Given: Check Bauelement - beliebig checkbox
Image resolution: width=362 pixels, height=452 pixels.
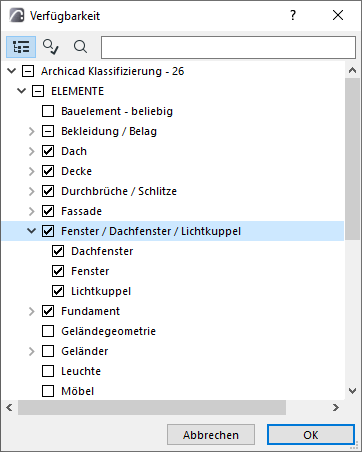Looking at the screenshot, I should point(48,111).
